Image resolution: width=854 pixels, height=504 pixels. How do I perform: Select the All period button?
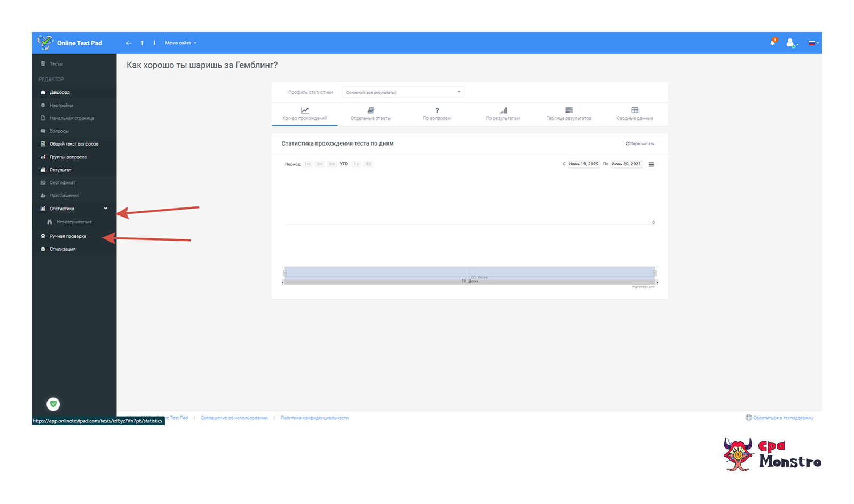[368, 164]
